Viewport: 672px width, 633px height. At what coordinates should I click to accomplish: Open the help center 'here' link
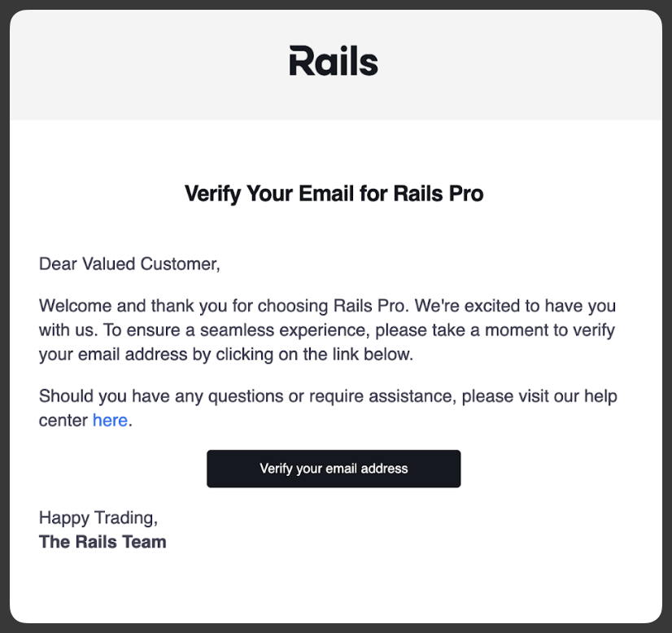(x=110, y=421)
